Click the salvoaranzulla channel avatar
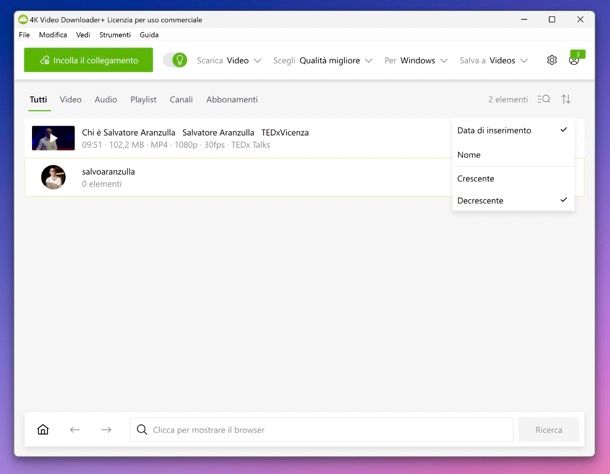The height and width of the screenshot is (474, 610). tap(53, 177)
